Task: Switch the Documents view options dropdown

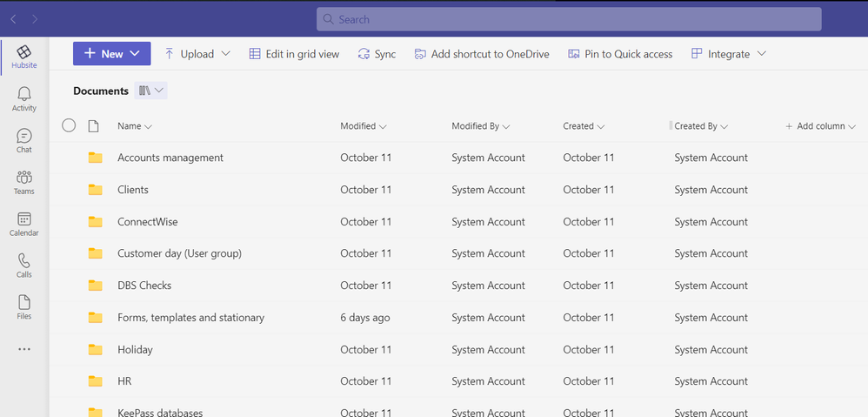Action: 151,91
